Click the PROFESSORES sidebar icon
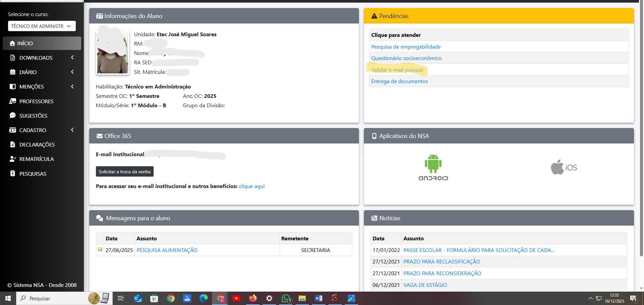Viewport: 644px width, 305px height. (x=13, y=101)
